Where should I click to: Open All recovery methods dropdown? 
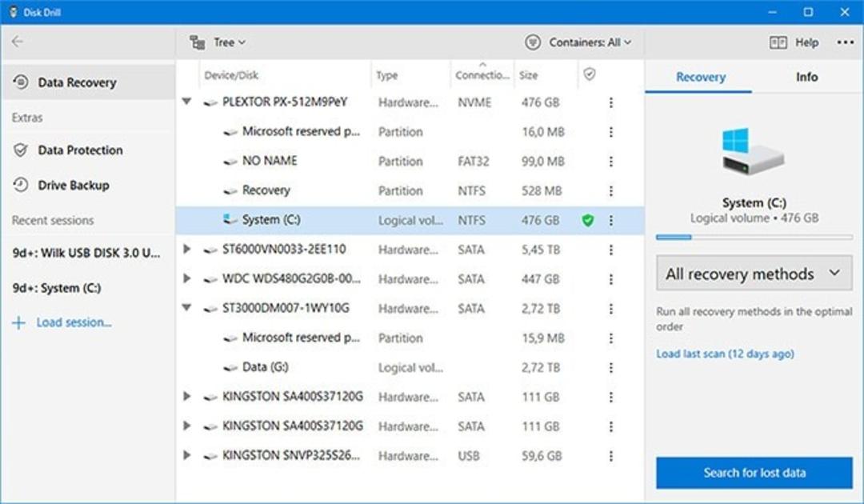pyautogui.click(x=754, y=274)
